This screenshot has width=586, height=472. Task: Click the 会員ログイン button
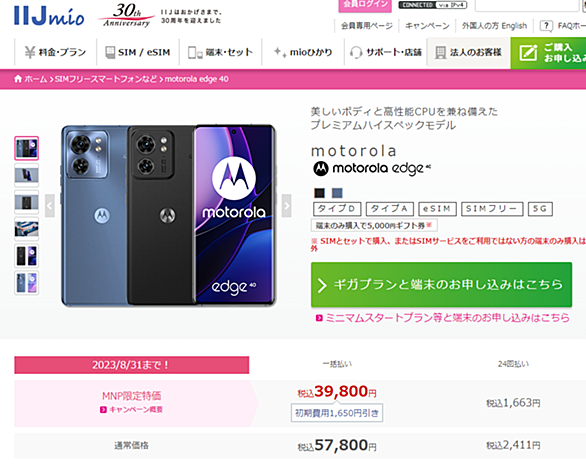point(365,5)
